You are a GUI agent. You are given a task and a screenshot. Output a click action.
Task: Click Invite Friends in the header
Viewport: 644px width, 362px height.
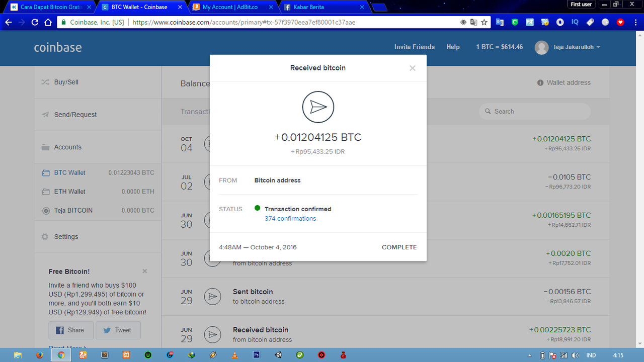[415, 47]
